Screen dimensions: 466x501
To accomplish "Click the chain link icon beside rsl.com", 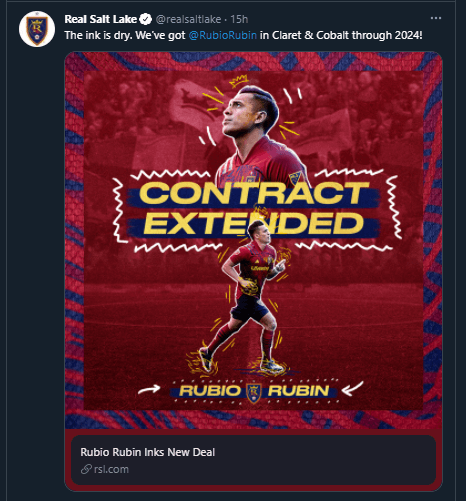I will pyautogui.click(x=86, y=469).
